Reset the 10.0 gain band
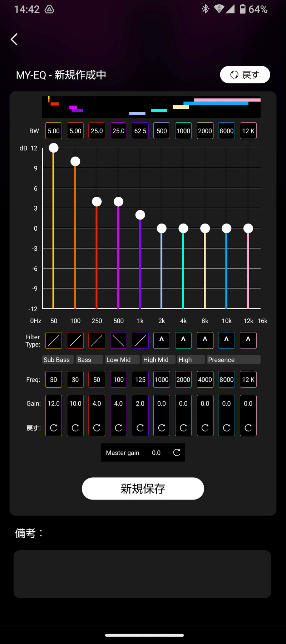 (x=75, y=428)
